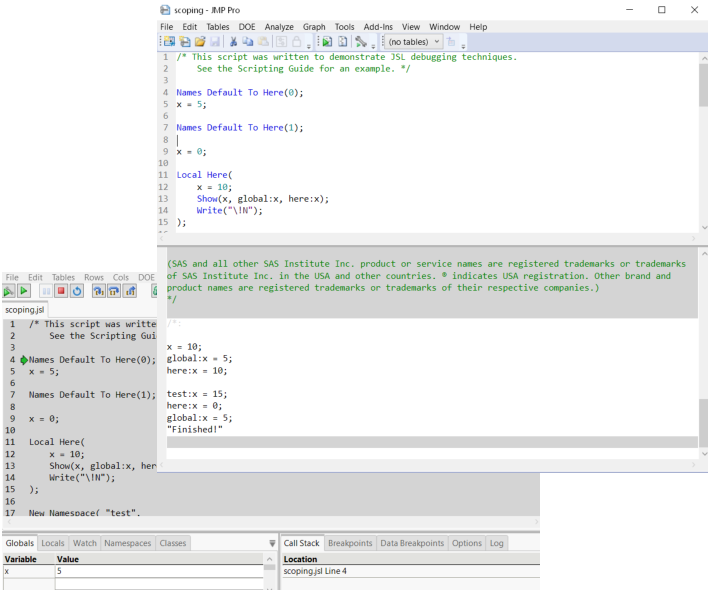Expand the variables panel options arrow
Screen dimensions: 710x592
(x=272, y=543)
